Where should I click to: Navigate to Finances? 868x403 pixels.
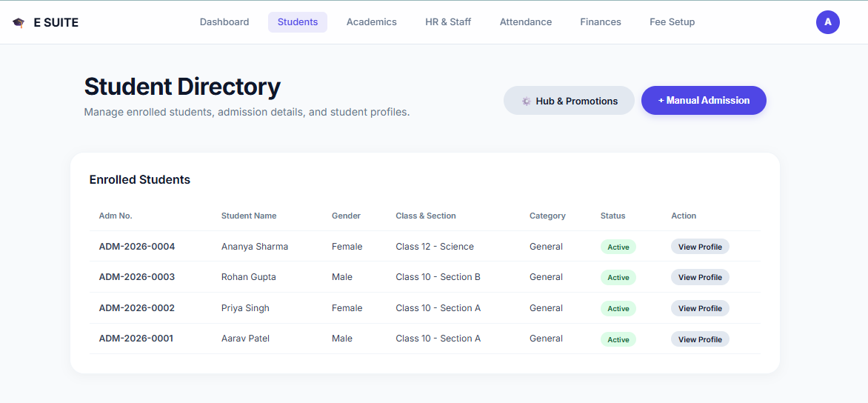(x=601, y=22)
